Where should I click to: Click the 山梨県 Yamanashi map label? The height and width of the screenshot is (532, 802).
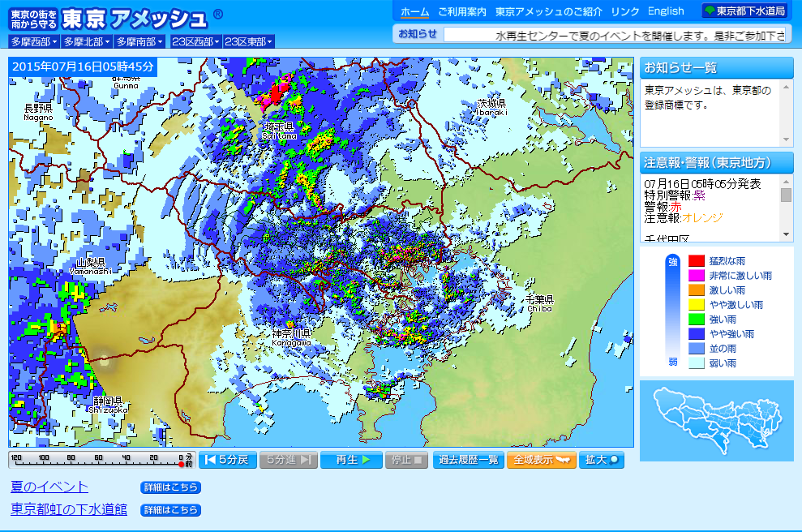[x=91, y=266]
